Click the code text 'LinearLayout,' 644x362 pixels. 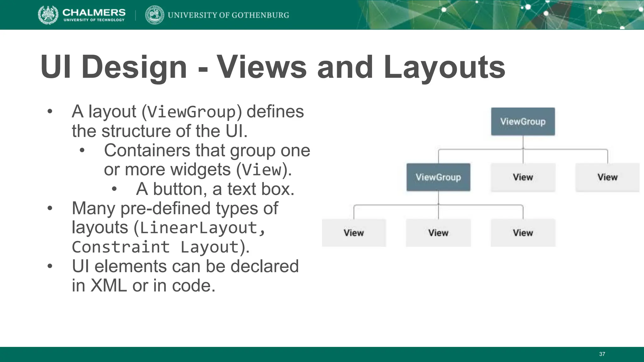click(203, 228)
